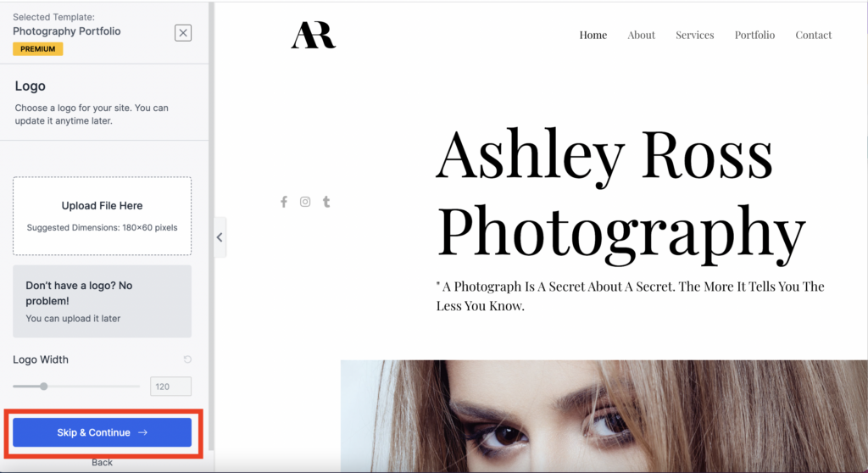The height and width of the screenshot is (473, 868).
Task: Click the PREMIUM badge label
Action: click(x=37, y=48)
